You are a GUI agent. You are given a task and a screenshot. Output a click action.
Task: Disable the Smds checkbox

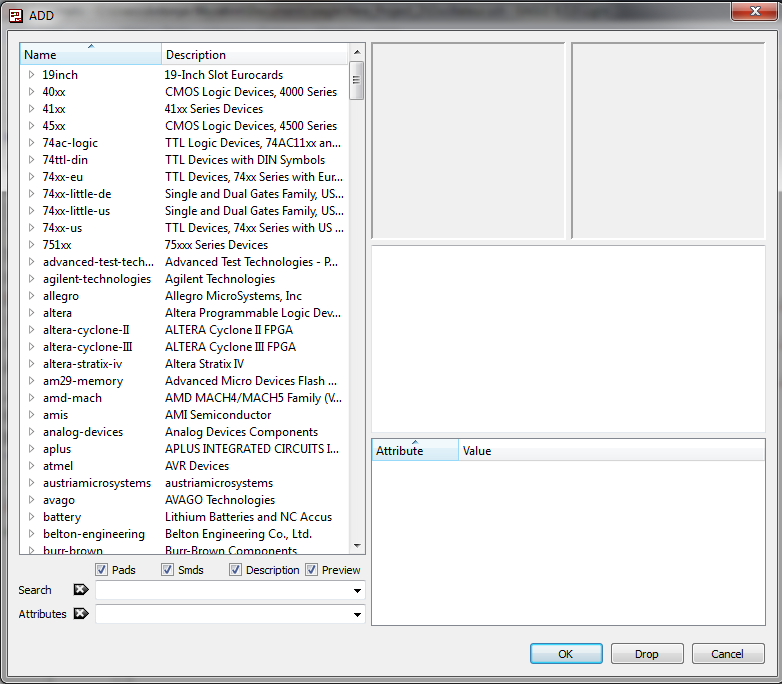click(167, 570)
